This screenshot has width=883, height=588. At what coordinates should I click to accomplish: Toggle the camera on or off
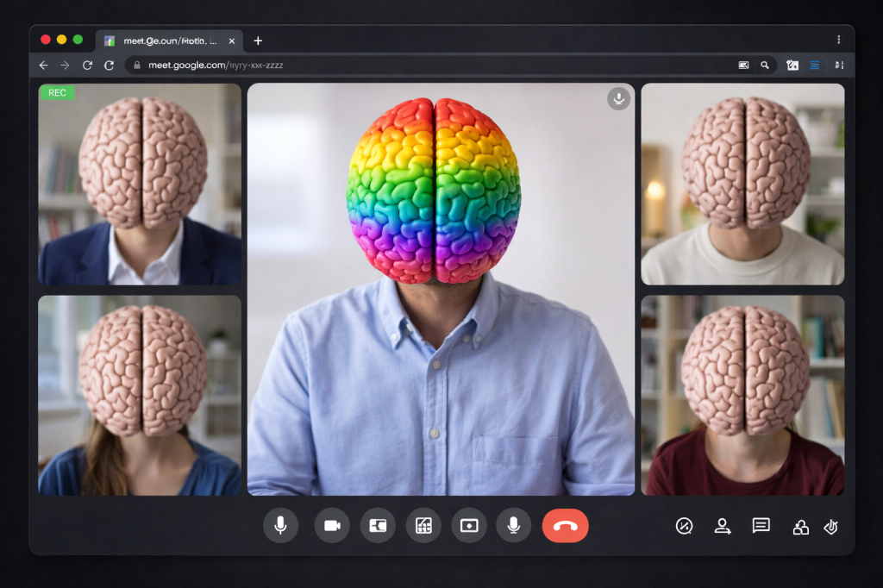coord(332,525)
